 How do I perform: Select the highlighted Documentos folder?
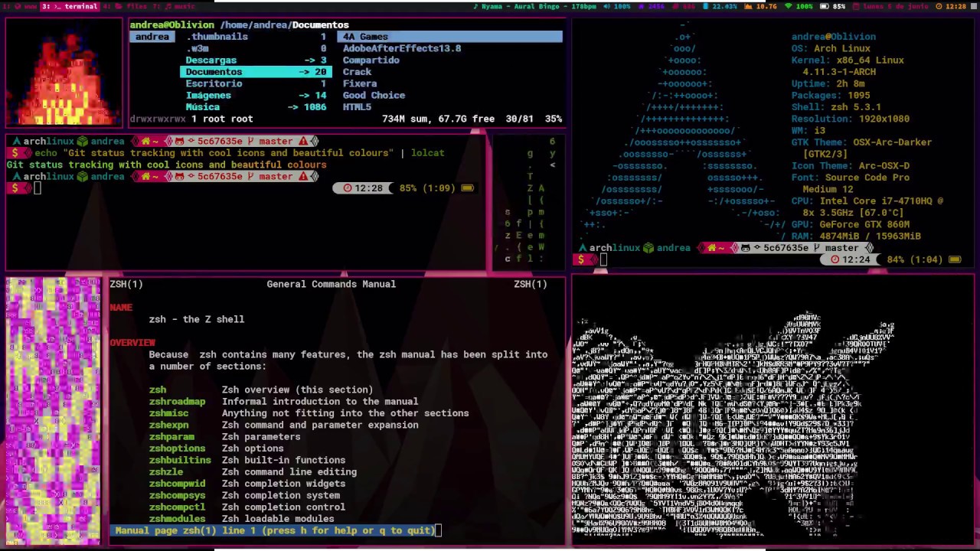click(256, 72)
